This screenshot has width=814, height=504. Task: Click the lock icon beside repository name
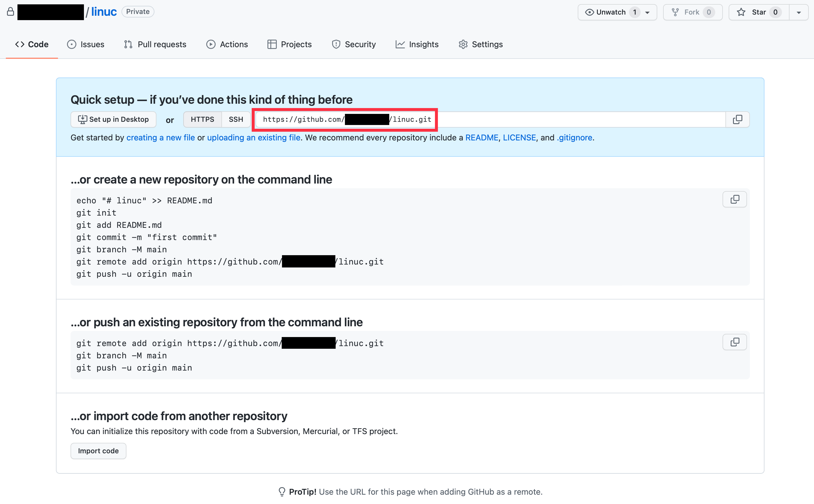click(10, 12)
